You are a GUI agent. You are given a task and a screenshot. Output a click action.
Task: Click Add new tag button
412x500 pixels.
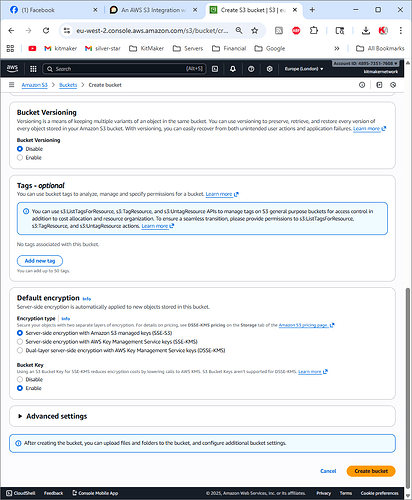40,261
